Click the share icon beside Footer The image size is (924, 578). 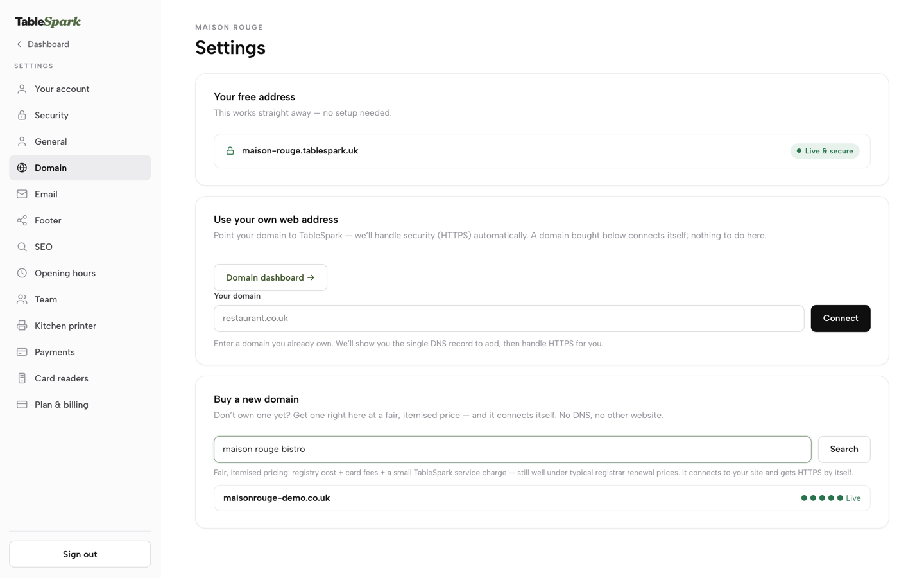point(22,221)
